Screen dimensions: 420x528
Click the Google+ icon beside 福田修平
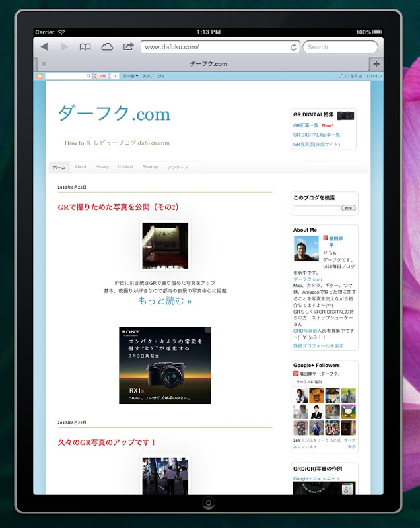coord(326,238)
